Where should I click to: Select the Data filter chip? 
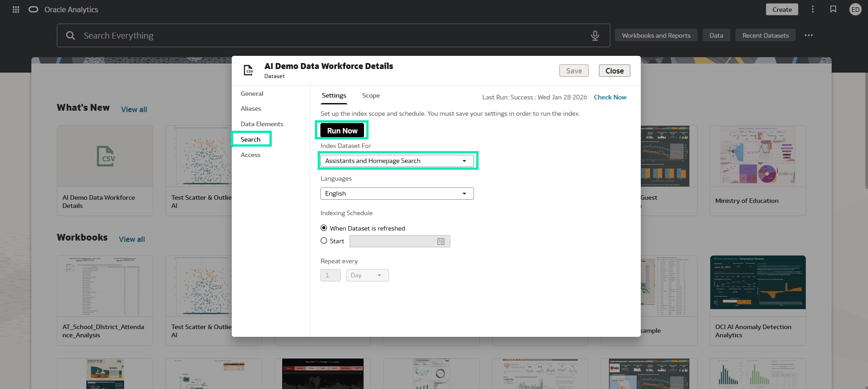(716, 35)
